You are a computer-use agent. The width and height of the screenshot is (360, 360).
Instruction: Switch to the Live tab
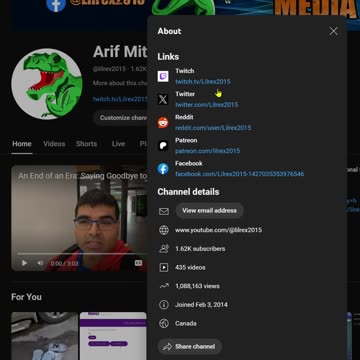pos(118,144)
